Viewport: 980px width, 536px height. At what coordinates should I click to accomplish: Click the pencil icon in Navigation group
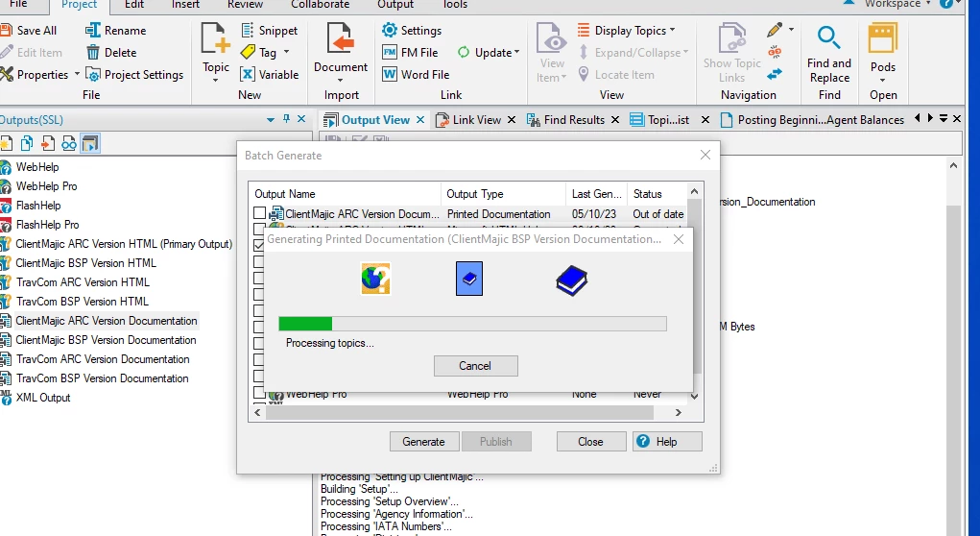[x=775, y=30]
